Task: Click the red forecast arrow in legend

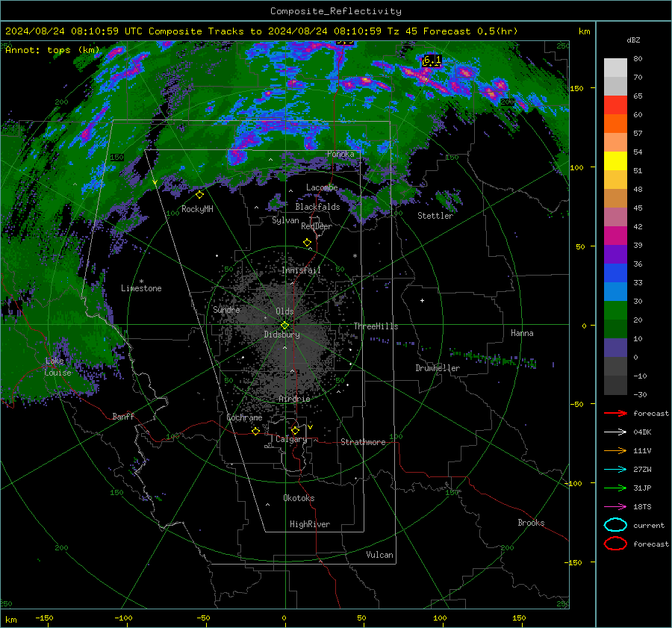Action: [615, 413]
